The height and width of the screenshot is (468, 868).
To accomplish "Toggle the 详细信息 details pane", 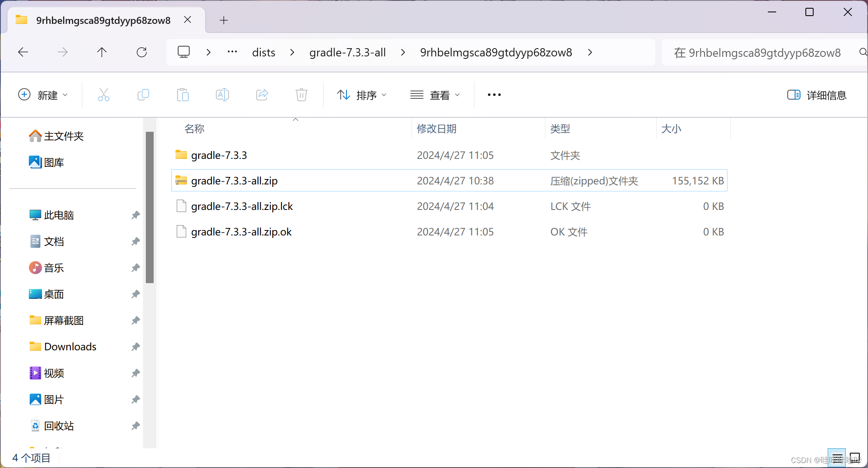I will coord(816,95).
